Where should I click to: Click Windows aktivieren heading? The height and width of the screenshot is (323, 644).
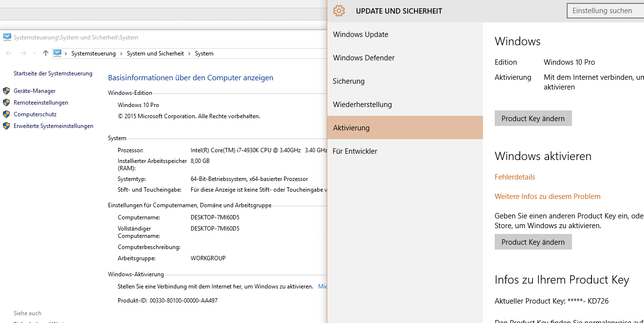coord(543,156)
